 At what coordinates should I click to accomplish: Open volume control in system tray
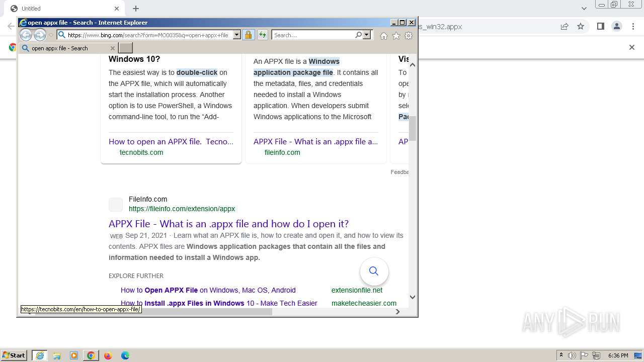572,355
